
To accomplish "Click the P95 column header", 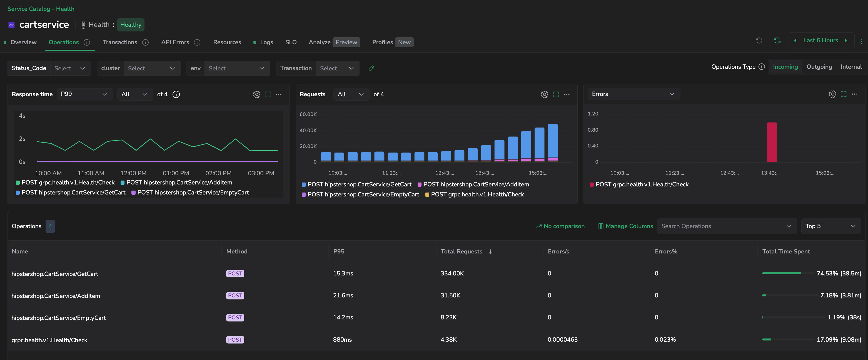I will [x=339, y=251].
